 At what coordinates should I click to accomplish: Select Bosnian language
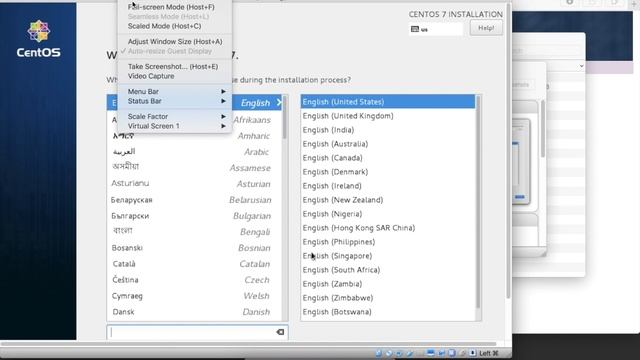(x=195, y=248)
